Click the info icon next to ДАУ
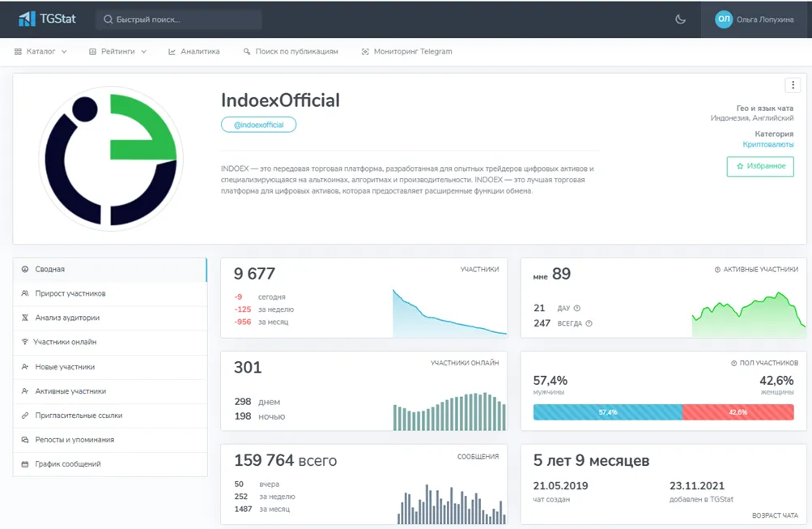Viewport: 812px width, 529px height. 577,309
